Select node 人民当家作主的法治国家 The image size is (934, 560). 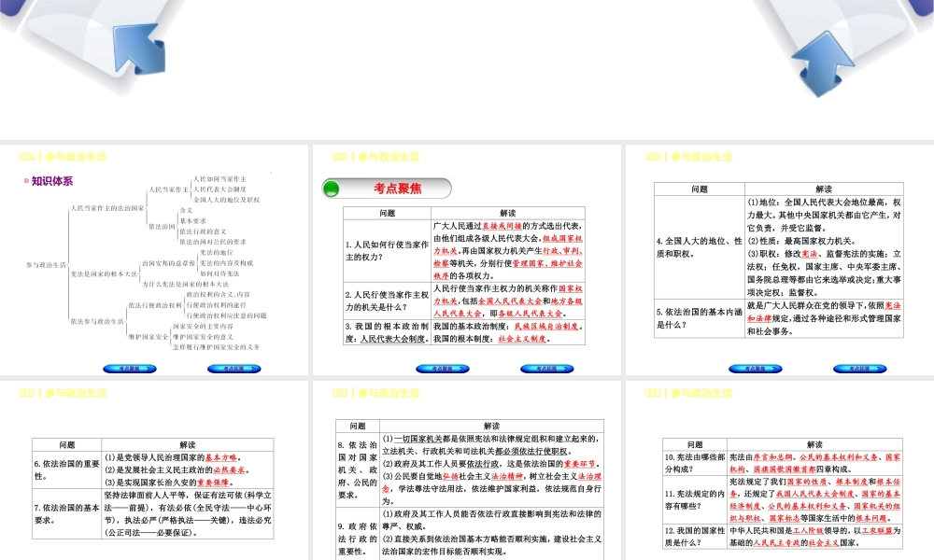coord(107,208)
